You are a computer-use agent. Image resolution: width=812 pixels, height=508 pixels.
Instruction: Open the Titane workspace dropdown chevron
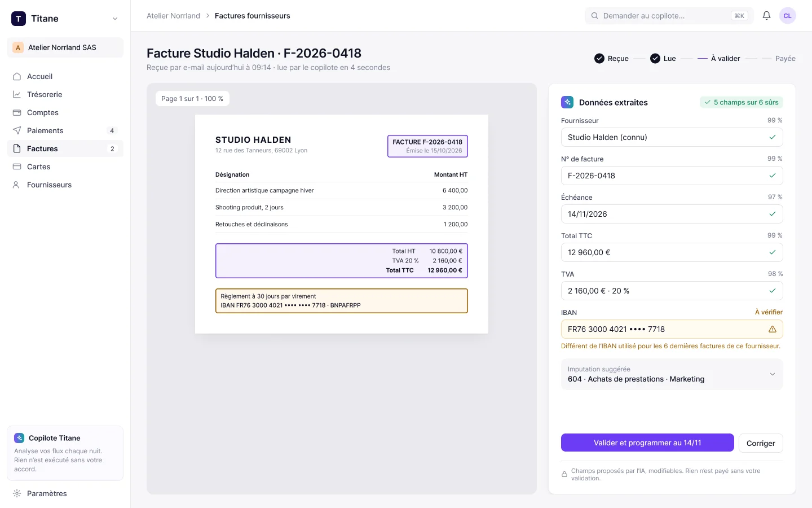click(x=115, y=19)
